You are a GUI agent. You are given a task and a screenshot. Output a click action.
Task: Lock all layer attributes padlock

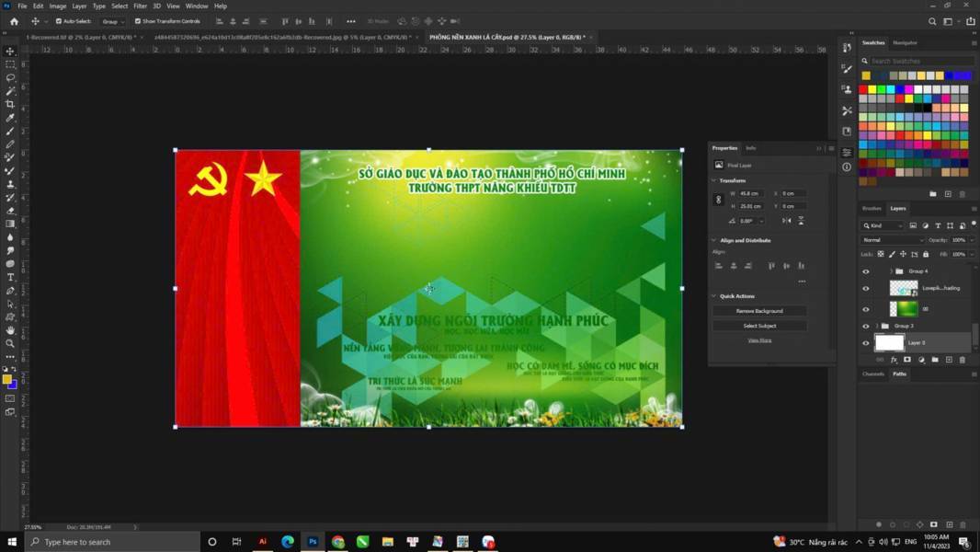click(x=926, y=255)
